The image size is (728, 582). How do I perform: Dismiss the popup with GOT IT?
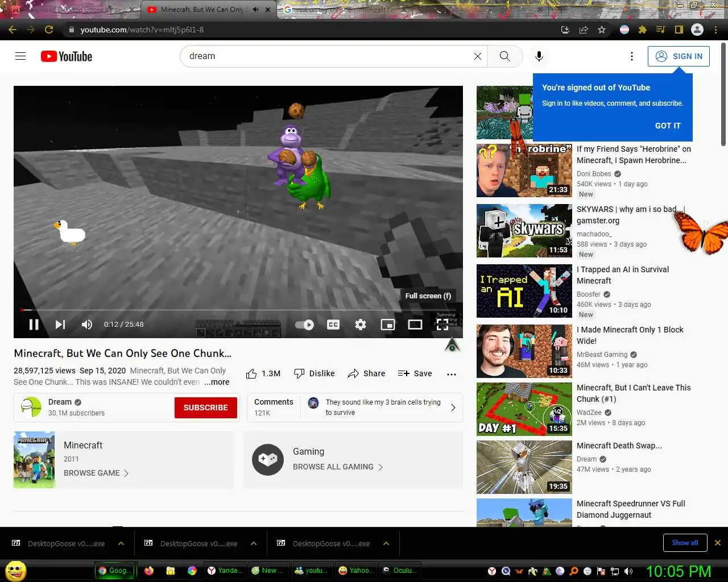(x=668, y=126)
